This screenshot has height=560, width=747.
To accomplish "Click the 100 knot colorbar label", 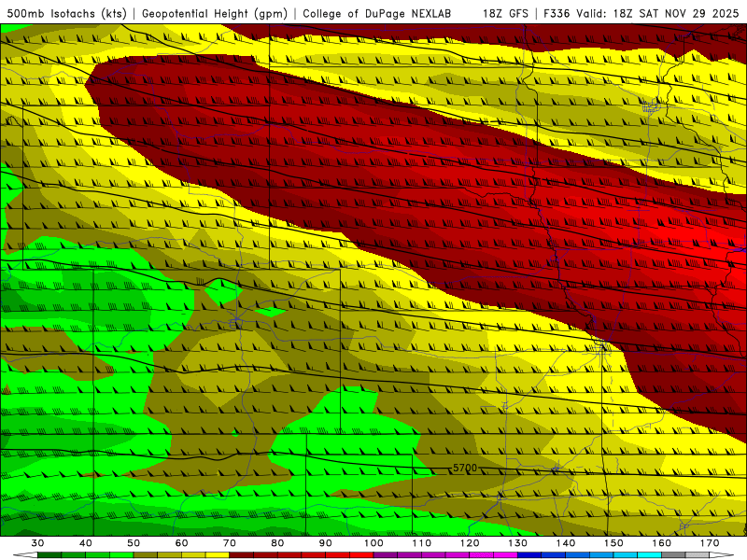I will (x=374, y=543).
